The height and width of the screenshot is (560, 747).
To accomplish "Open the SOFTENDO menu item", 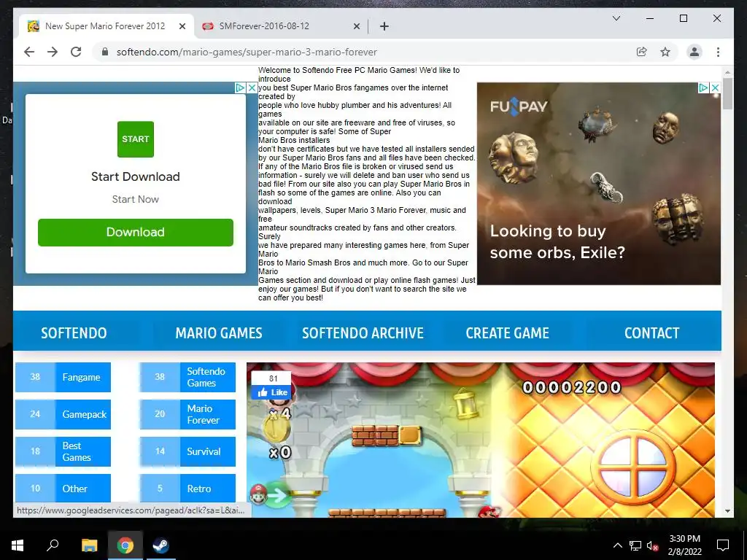I will pos(74,332).
